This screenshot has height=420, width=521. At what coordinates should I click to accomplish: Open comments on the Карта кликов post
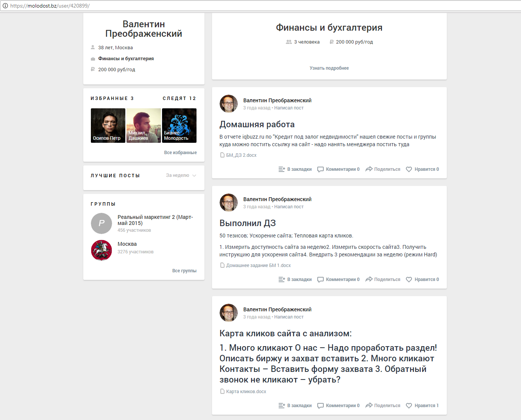click(x=338, y=406)
